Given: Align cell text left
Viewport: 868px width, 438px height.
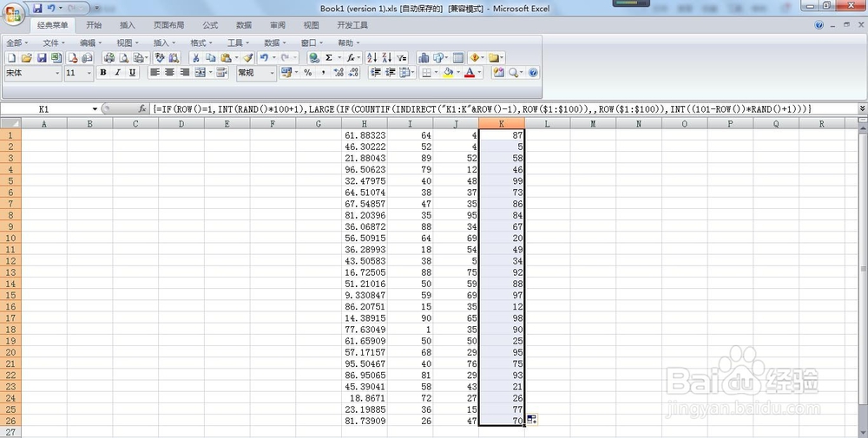Looking at the screenshot, I should click(x=155, y=73).
